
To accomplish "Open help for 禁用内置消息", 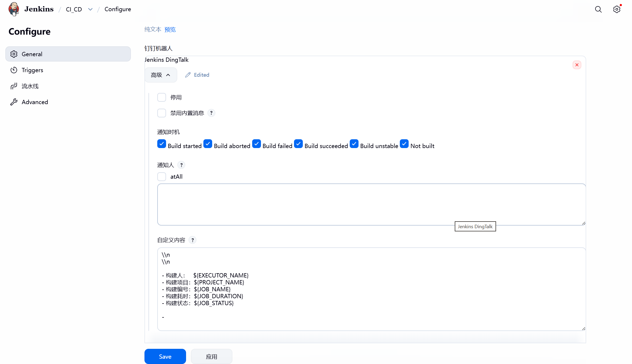I will [x=211, y=113].
